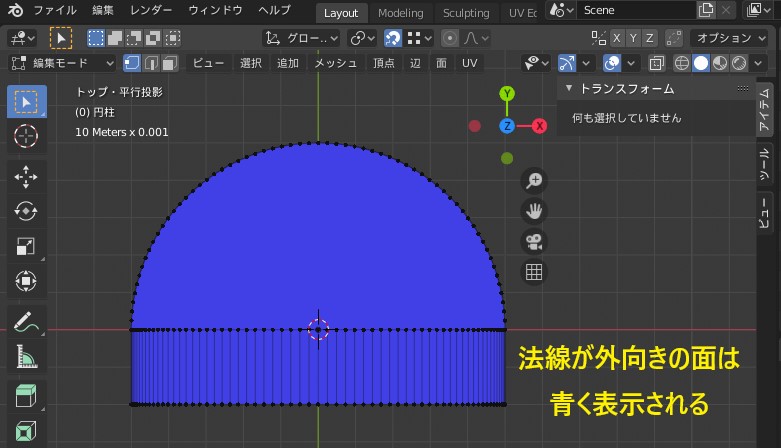Toggle X-ray view
Viewport: 781px width, 448px height.
pos(656,63)
